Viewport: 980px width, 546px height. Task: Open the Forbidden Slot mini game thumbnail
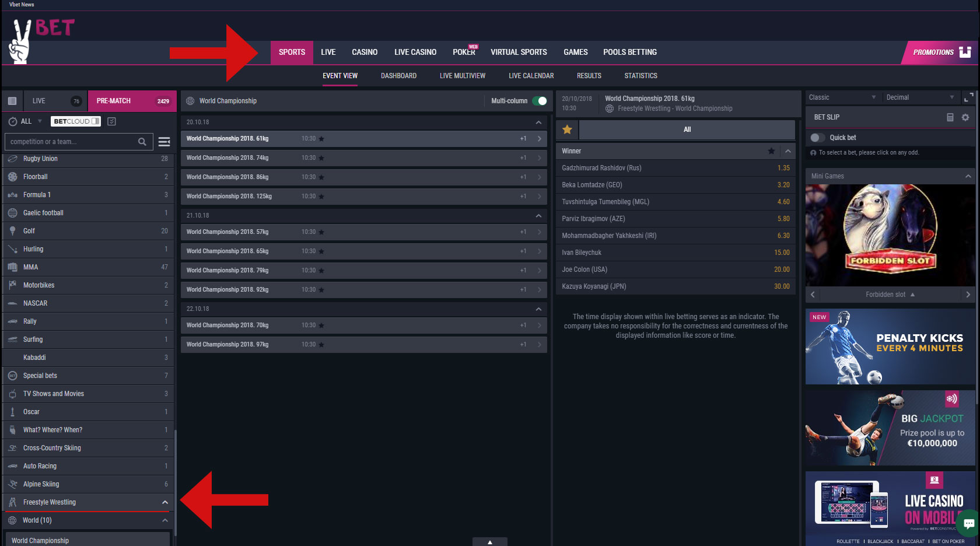click(890, 235)
